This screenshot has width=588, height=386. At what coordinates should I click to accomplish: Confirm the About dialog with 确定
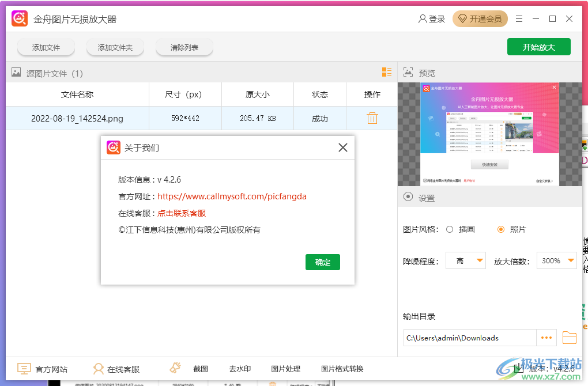click(322, 262)
